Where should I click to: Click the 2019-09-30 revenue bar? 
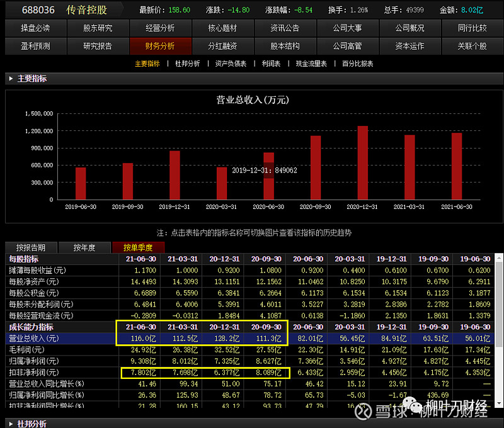(128, 181)
